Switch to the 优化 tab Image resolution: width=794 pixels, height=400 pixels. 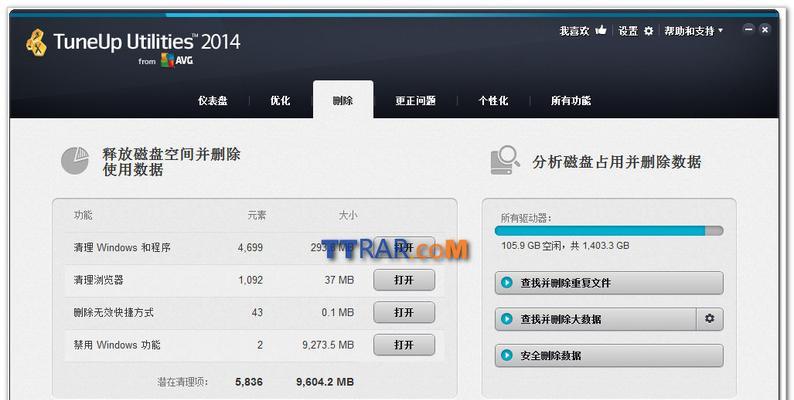click(x=280, y=101)
